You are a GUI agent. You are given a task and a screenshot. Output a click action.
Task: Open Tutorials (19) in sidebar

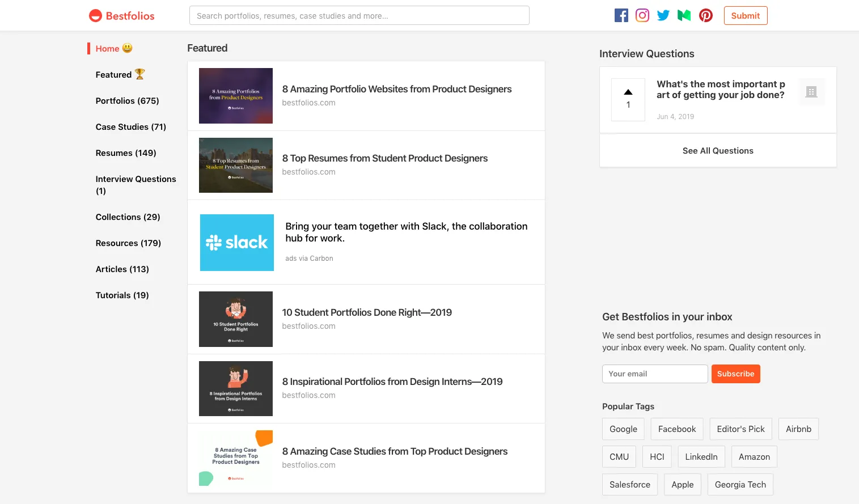122,295
